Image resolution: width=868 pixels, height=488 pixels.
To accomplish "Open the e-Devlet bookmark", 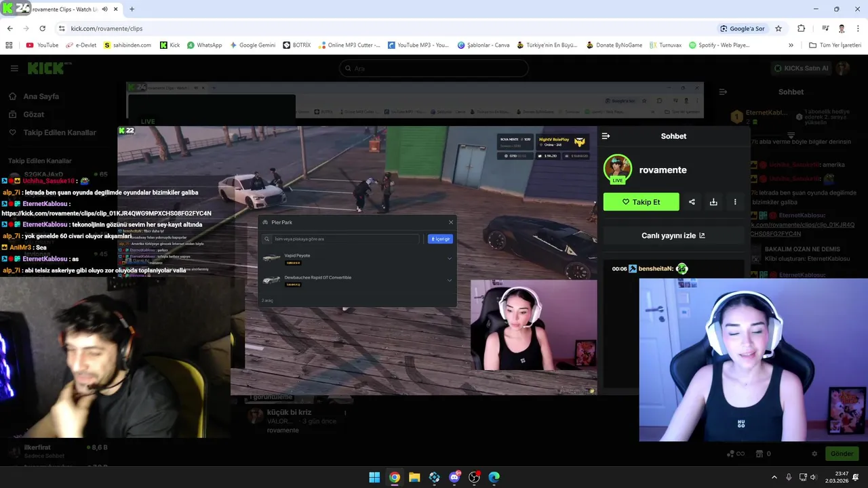I will pyautogui.click(x=81, y=45).
